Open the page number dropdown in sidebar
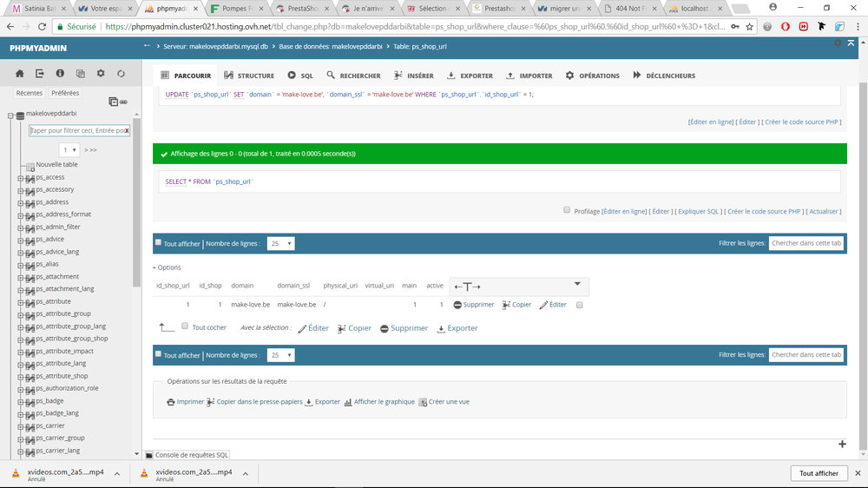The image size is (868, 488). [69, 149]
